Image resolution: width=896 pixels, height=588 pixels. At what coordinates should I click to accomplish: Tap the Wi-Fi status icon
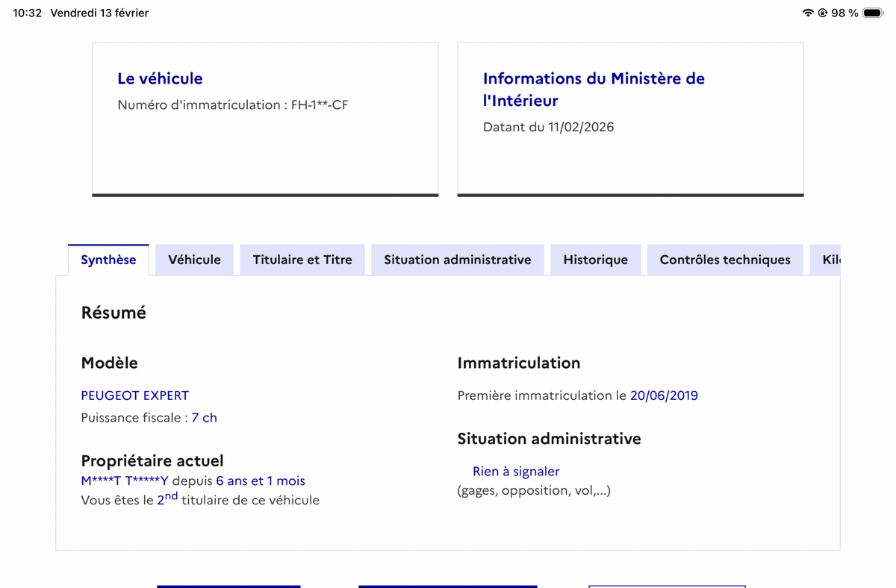click(x=807, y=13)
